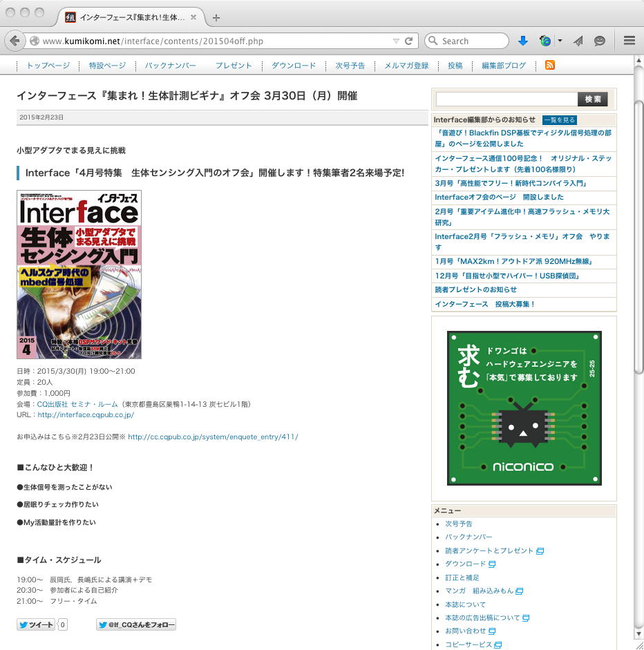Open バックナンバー in the メニュー list
This screenshot has width=644, height=650.
click(x=468, y=537)
